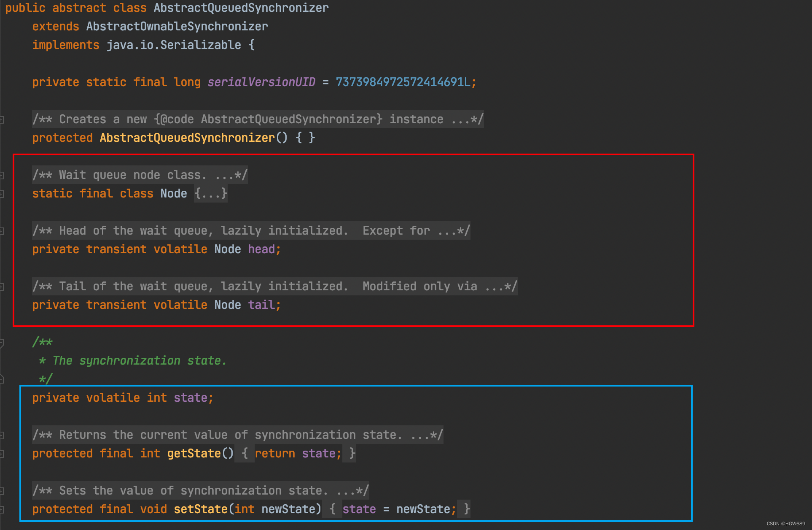The image size is (812, 530).
Task: Expand the folded 'Sets the value of synchronization' comment
Action: tap(201, 490)
